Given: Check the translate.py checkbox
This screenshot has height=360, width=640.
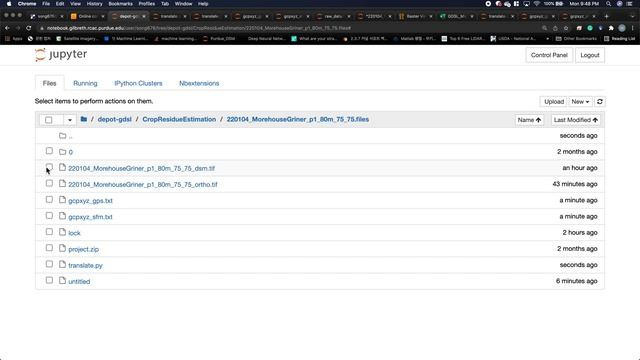Looking at the screenshot, I should 49,264.
